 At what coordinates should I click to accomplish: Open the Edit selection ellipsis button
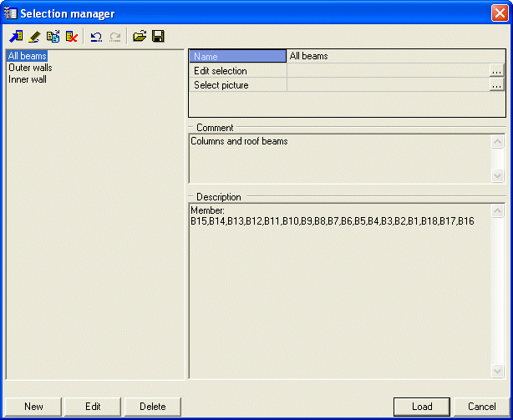pyautogui.click(x=496, y=71)
